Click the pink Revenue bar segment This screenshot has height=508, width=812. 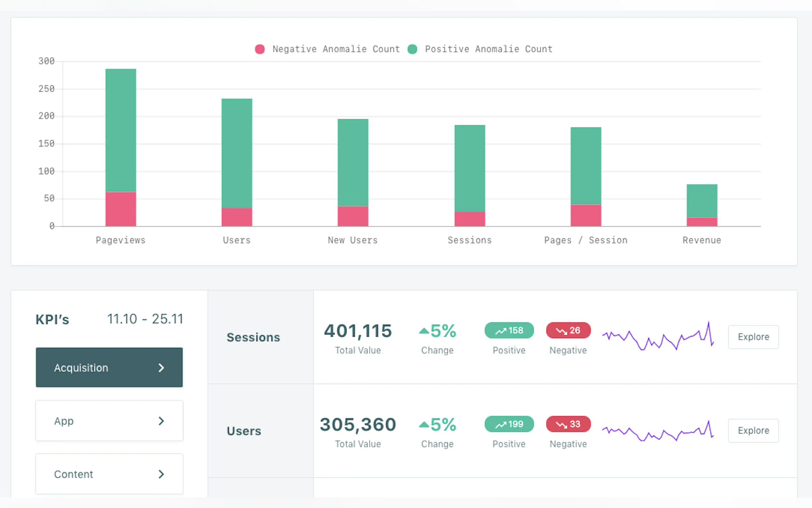tap(702, 222)
